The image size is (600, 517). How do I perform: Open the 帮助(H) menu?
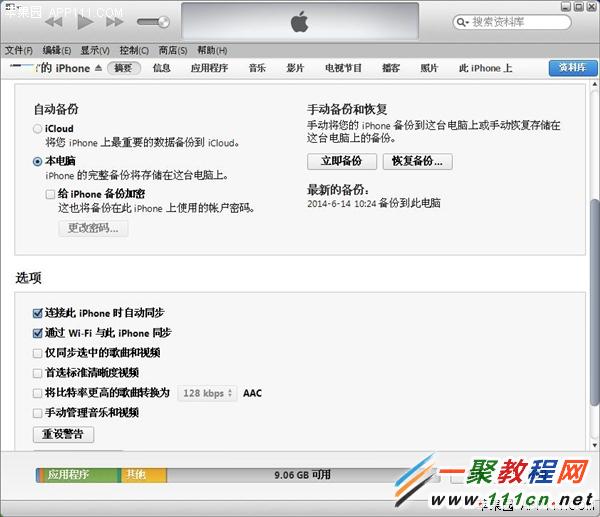[x=212, y=50]
